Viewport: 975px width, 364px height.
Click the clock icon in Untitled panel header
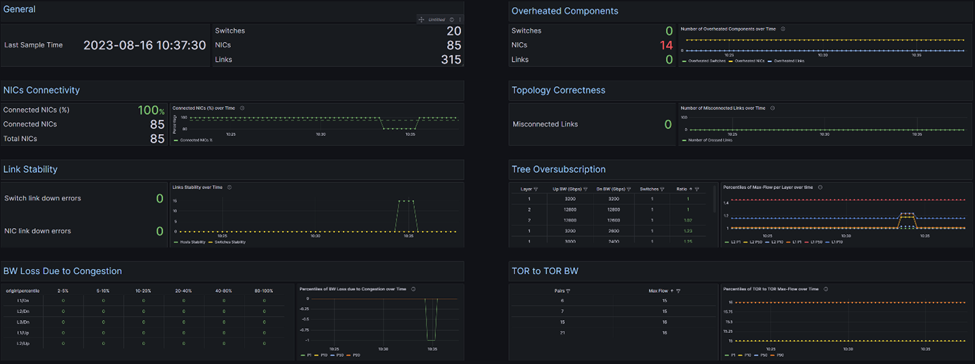tap(451, 19)
